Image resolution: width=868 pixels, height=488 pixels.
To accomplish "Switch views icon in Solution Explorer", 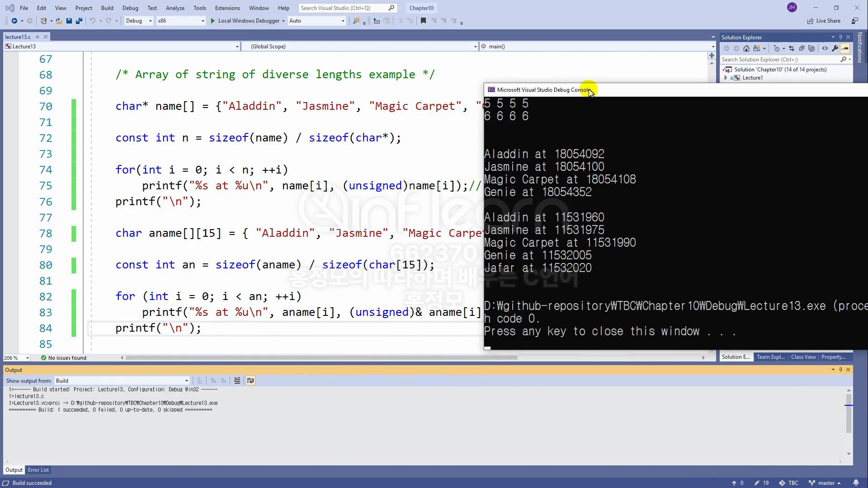I will (756, 48).
